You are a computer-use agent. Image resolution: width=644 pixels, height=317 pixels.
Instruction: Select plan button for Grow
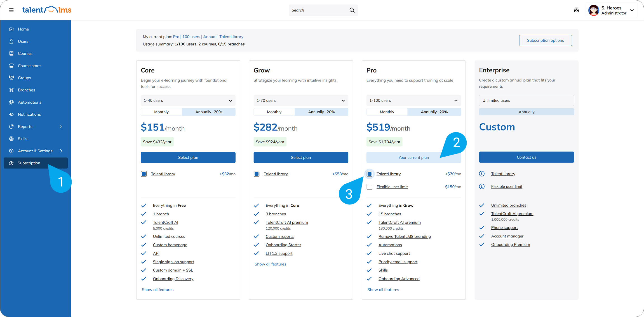pyautogui.click(x=301, y=157)
